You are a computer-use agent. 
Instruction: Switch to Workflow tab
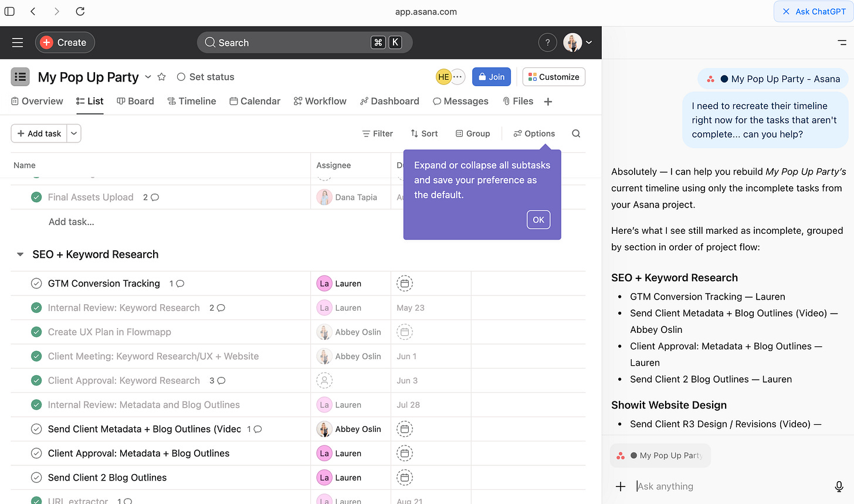coord(320,101)
